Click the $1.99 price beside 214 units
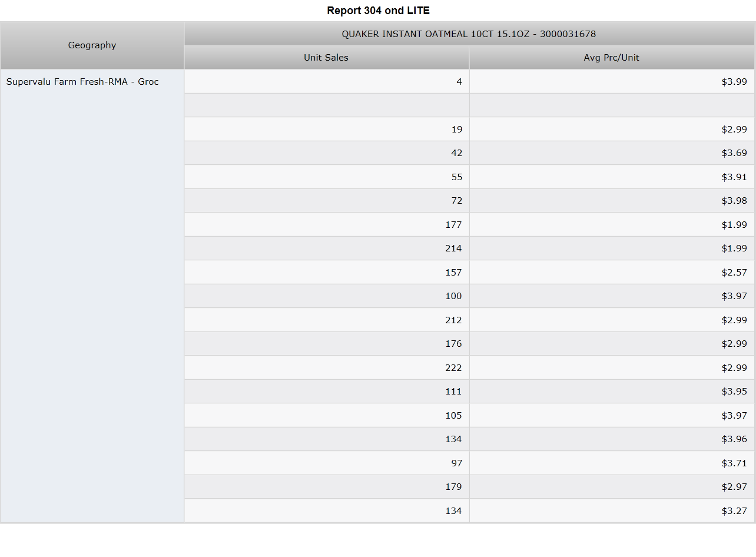 point(612,248)
